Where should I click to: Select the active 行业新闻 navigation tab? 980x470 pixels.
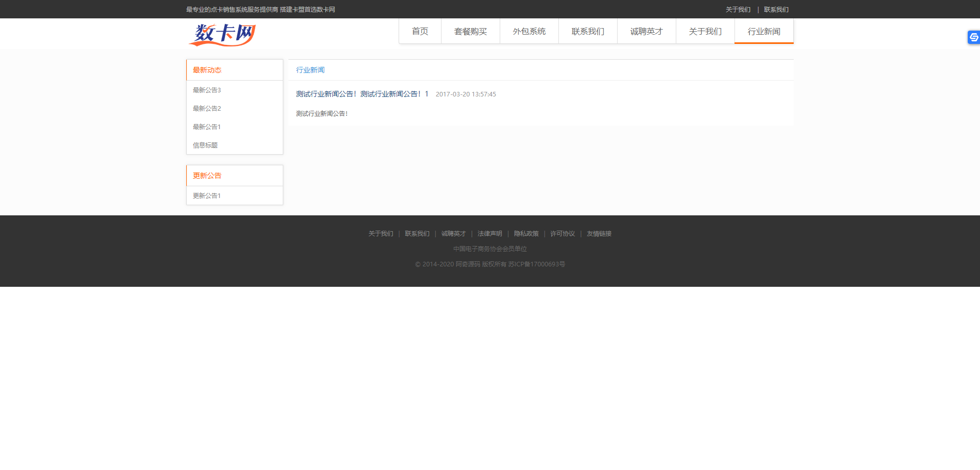pyautogui.click(x=764, y=32)
